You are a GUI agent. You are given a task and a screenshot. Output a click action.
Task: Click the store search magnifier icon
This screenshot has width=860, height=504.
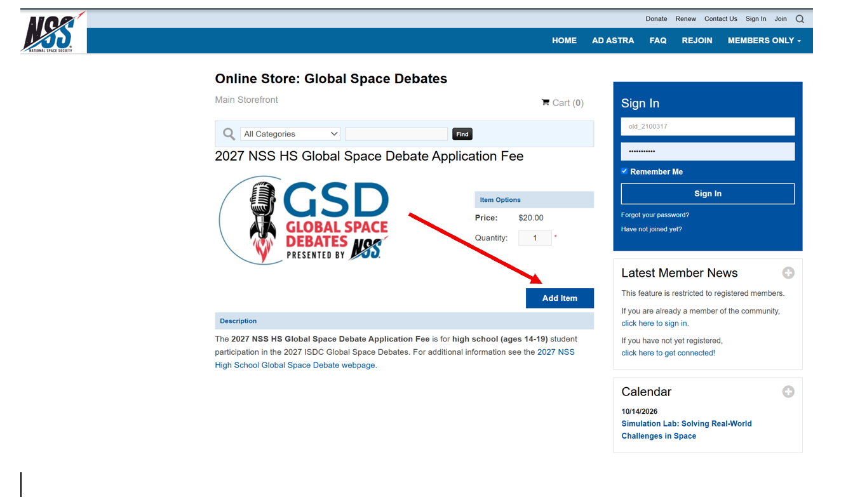coord(229,134)
